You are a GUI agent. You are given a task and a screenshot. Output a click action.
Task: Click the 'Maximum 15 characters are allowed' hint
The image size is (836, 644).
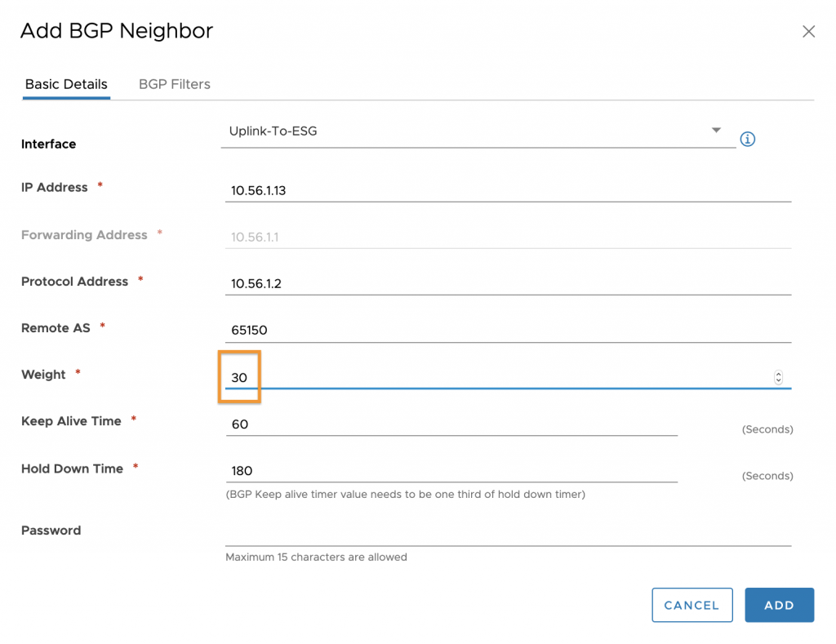pyautogui.click(x=316, y=557)
